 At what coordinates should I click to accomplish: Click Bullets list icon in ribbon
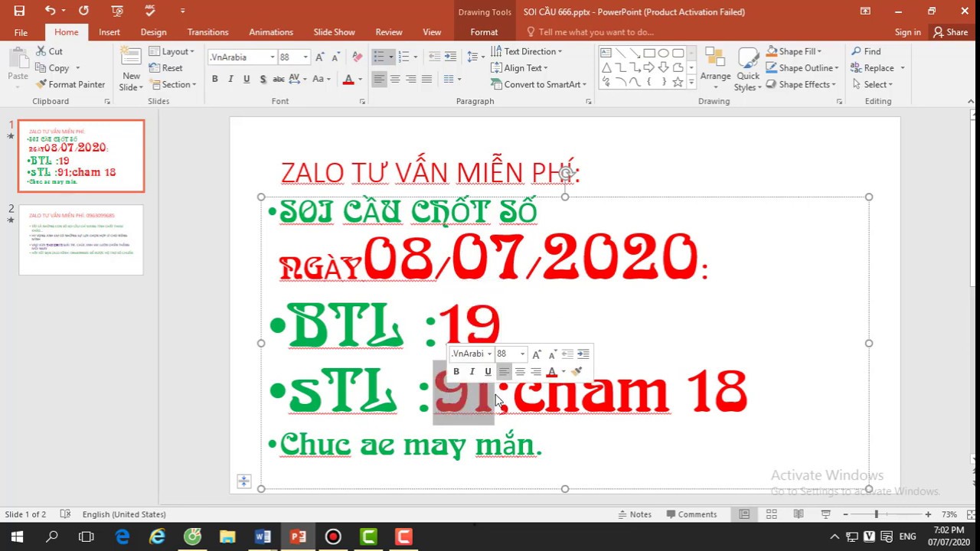(379, 57)
